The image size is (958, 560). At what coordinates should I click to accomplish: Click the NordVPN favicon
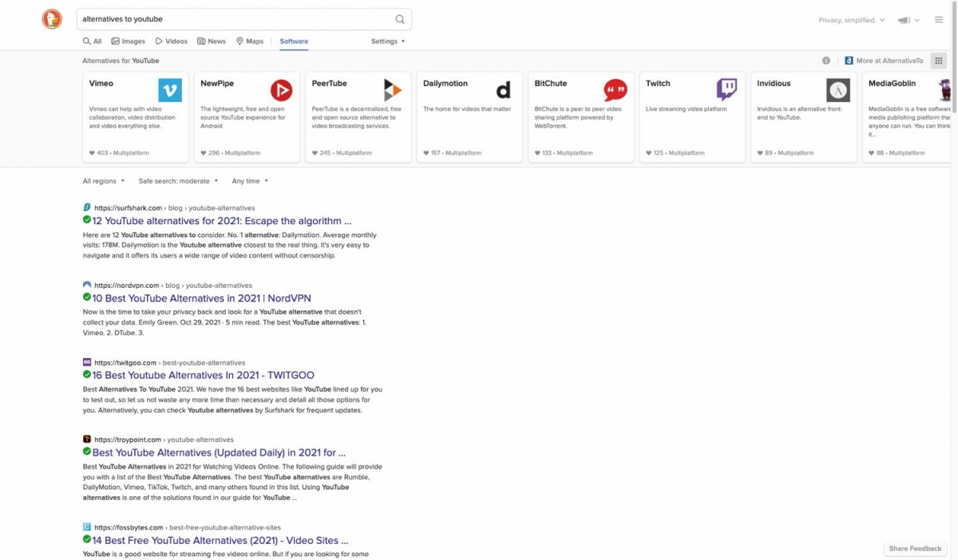pyautogui.click(x=87, y=285)
